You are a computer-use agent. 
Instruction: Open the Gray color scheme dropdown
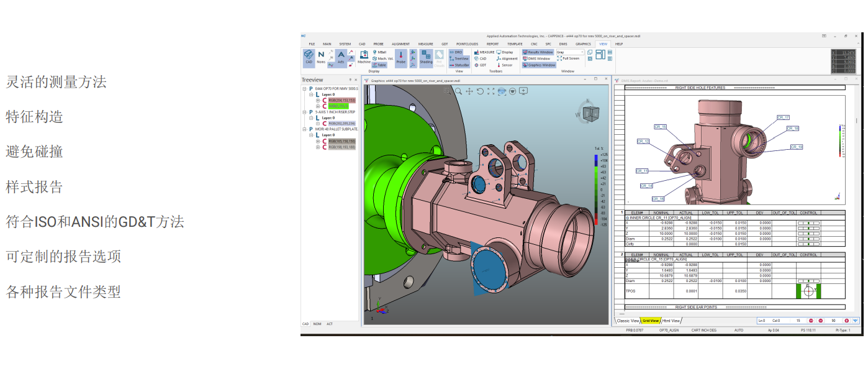click(582, 52)
